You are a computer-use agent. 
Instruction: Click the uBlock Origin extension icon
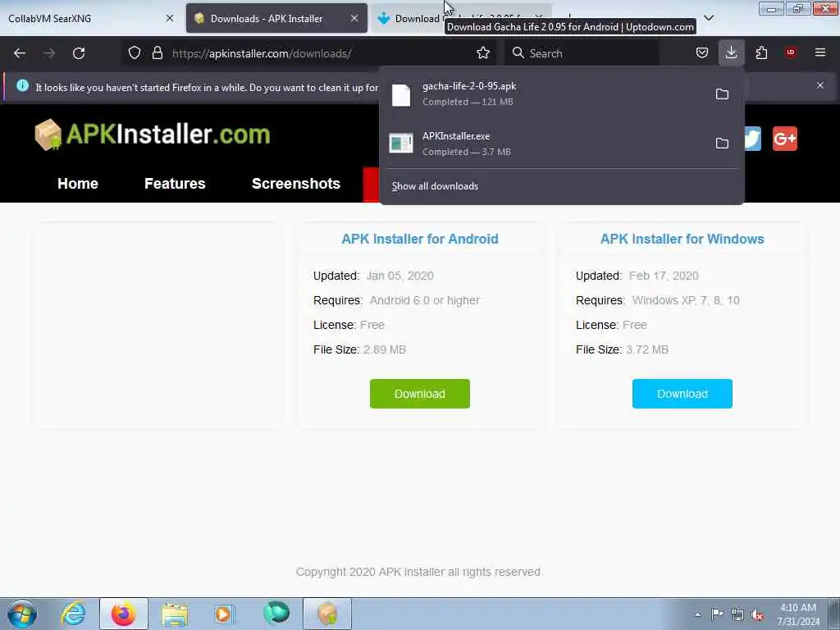pos(790,52)
